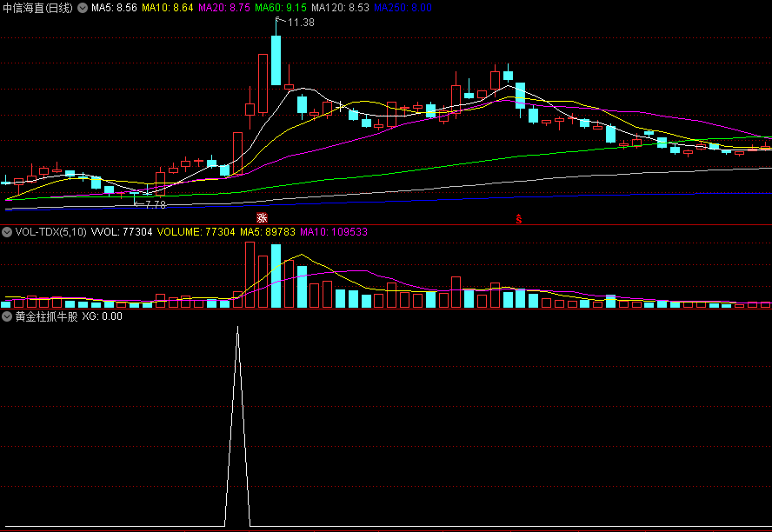
Task: Click the 11.38 high price annotation
Action: pos(301,23)
